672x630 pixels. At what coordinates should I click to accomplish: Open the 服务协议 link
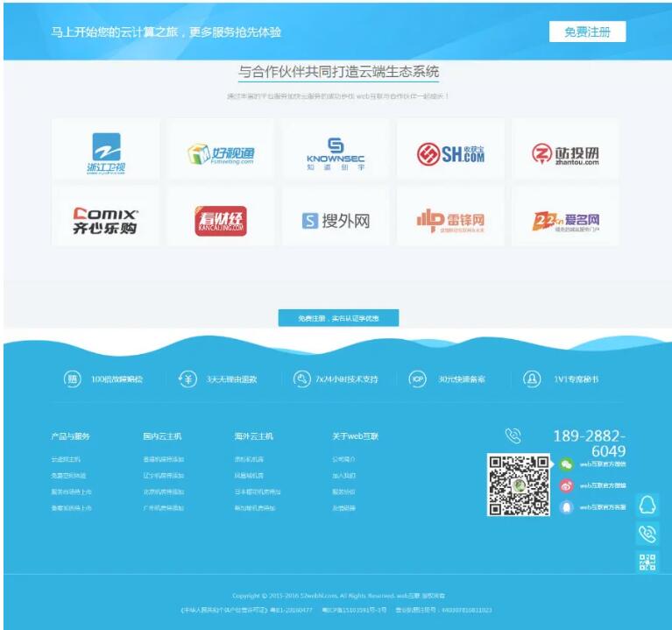[343, 492]
